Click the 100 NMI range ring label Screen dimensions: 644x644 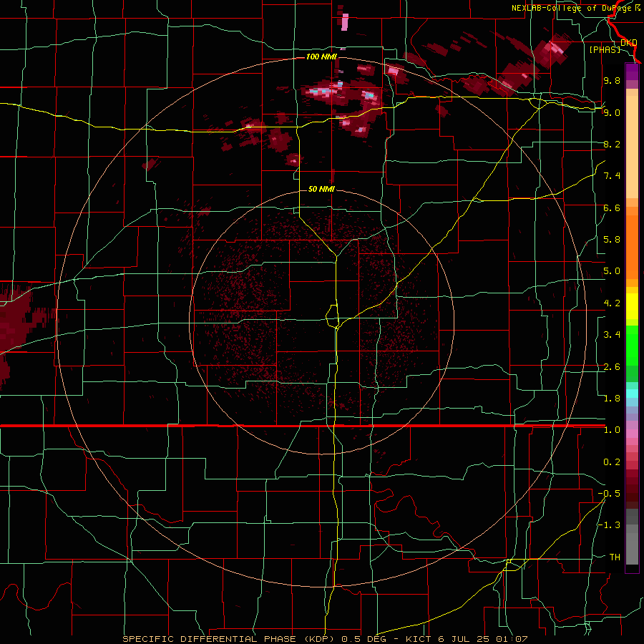[321, 57]
